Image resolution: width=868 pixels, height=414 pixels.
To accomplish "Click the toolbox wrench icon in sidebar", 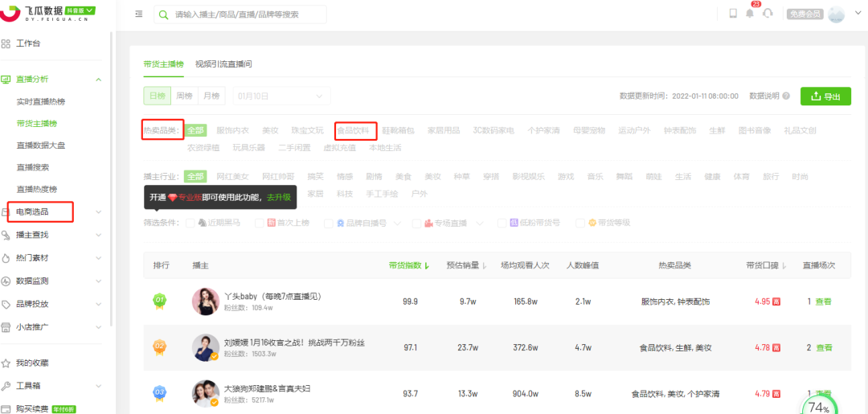I will click(6, 386).
